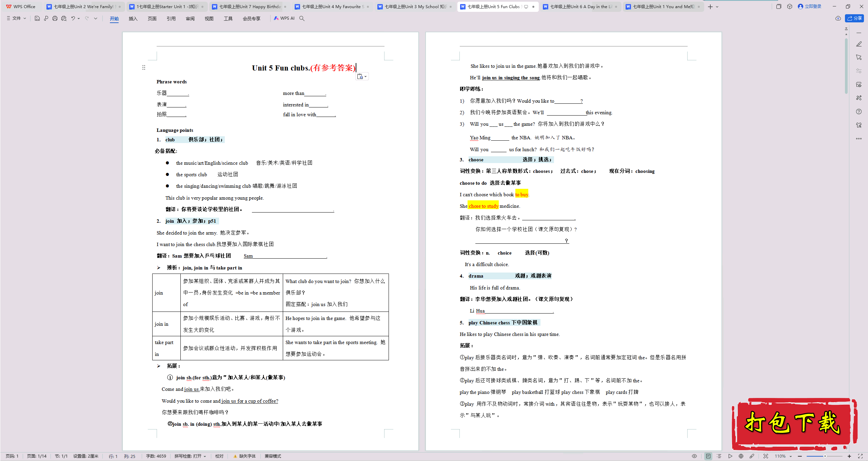Open the 引用 References ribbon tab
The image size is (868, 461).
tap(171, 19)
